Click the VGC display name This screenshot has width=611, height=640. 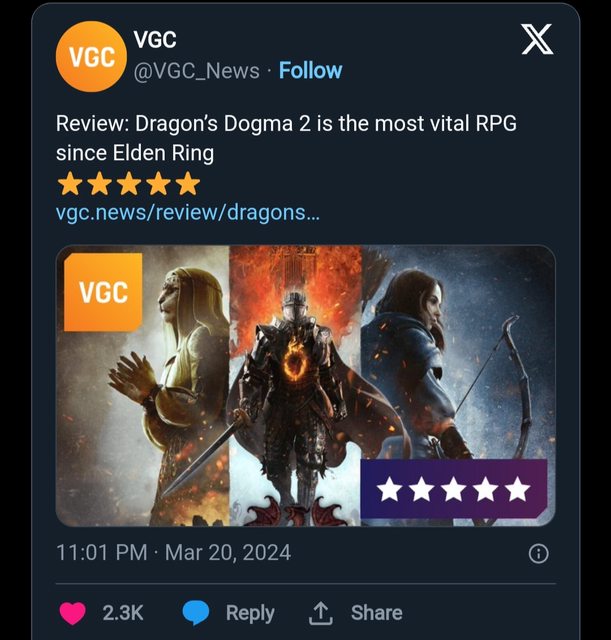155,40
